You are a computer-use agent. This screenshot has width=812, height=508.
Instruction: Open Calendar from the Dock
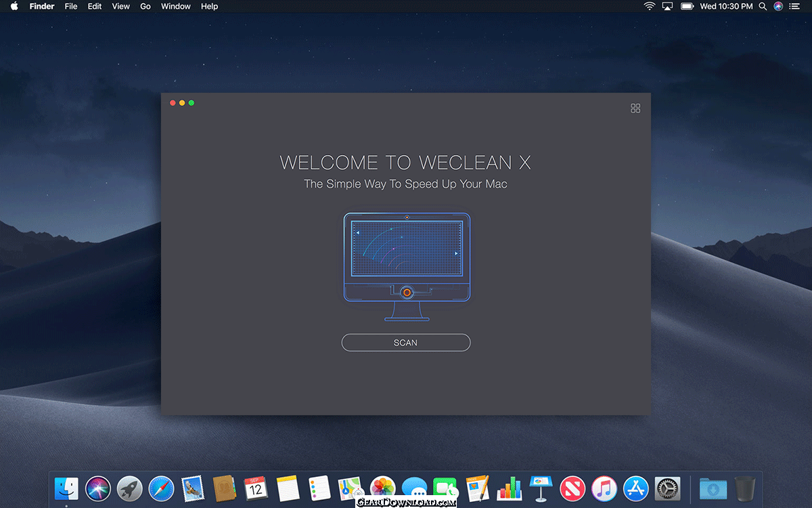(x=256, y=488)
